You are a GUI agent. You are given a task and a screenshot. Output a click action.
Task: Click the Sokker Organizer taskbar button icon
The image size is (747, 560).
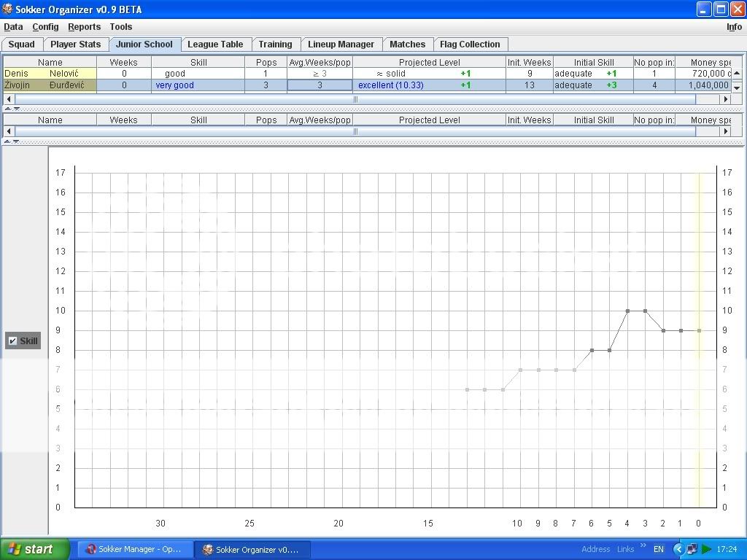pyautogui.click(x=207, y=549)
